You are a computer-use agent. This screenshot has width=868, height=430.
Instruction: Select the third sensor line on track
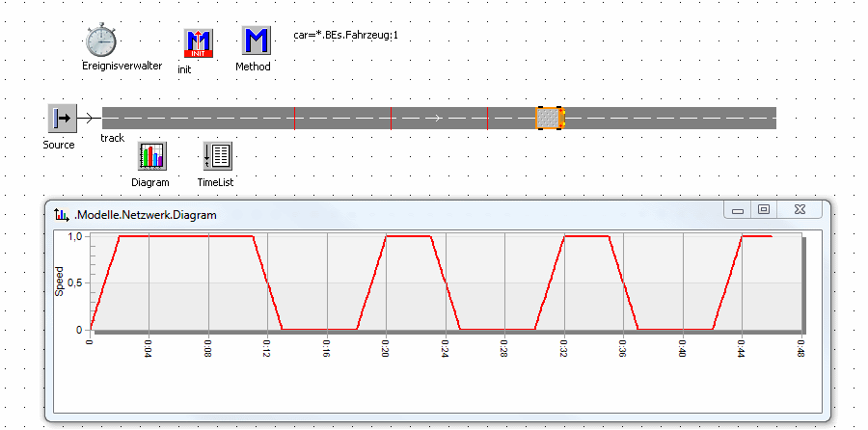pos(487,119)
